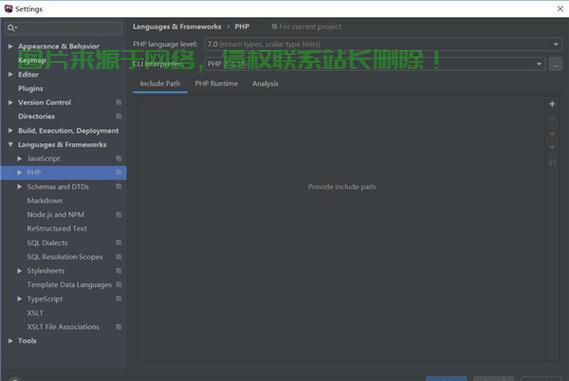Select Markdown settings page

(45, 201)
